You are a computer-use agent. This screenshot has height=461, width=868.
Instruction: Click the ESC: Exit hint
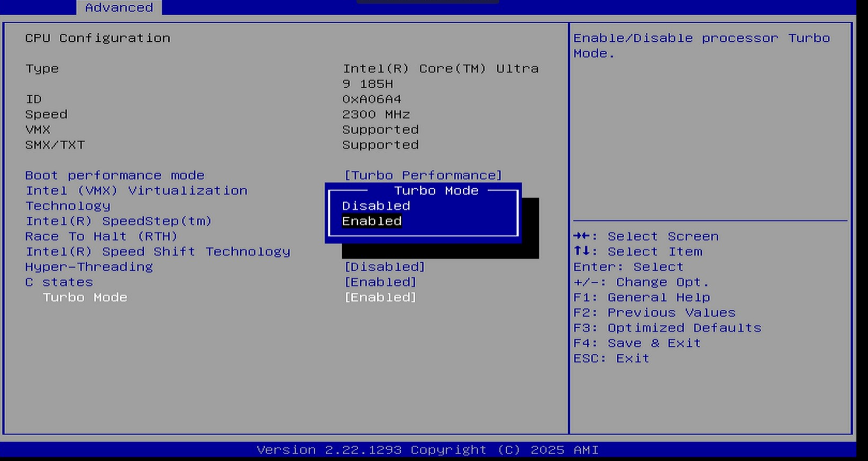pos(611,358)
